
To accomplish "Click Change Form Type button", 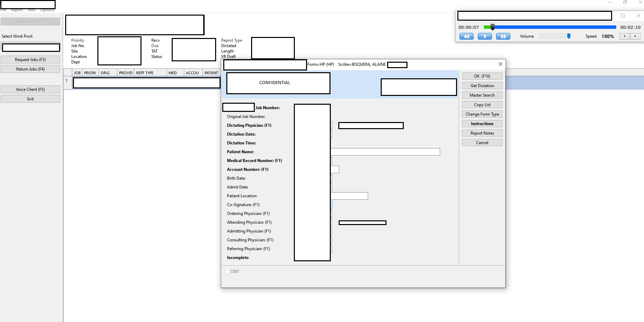I will click(x=482, y=114).
